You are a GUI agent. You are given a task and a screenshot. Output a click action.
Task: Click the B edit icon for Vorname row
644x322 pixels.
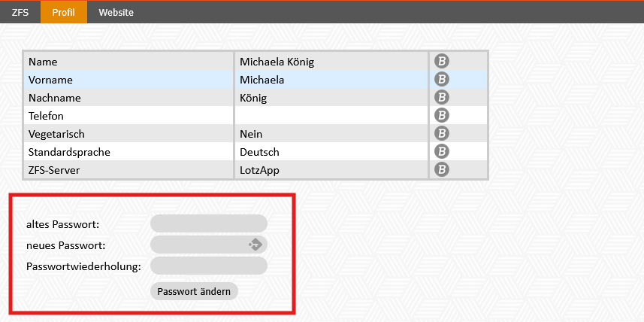tap(442, 79)
